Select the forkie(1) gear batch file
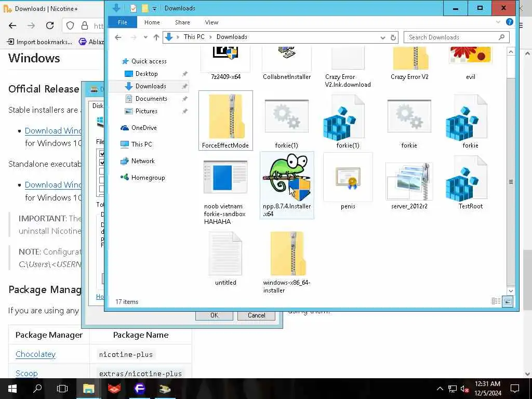The width and height of the screenshot is (532, 399). [287, 122]
